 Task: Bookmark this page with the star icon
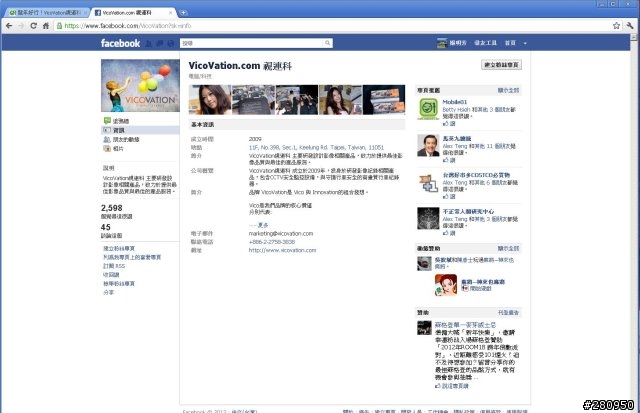pos(616,26)
